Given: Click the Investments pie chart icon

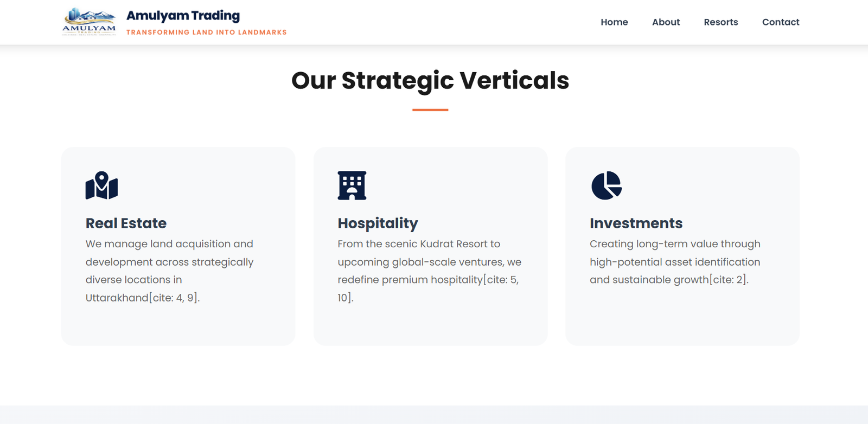Looking at the screenshot, I should coord(606,185).
